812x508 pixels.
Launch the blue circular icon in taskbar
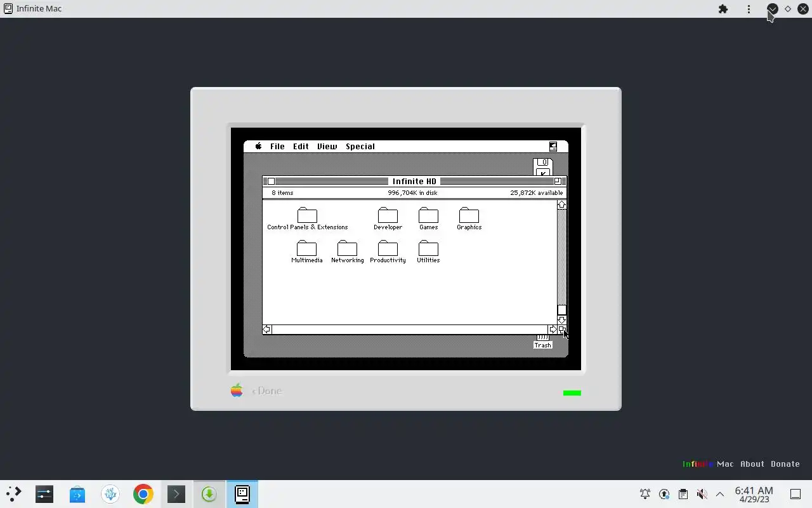click(x=110, y=494)
